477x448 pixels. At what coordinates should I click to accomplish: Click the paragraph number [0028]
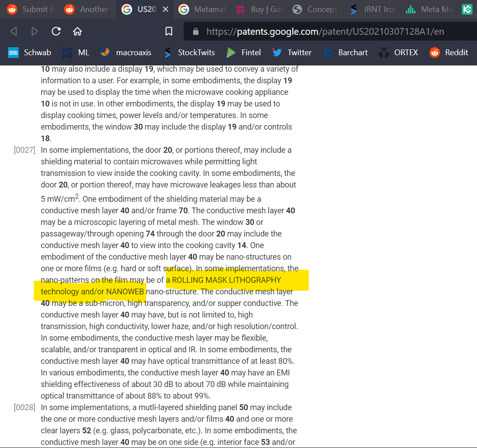[24, 407]
